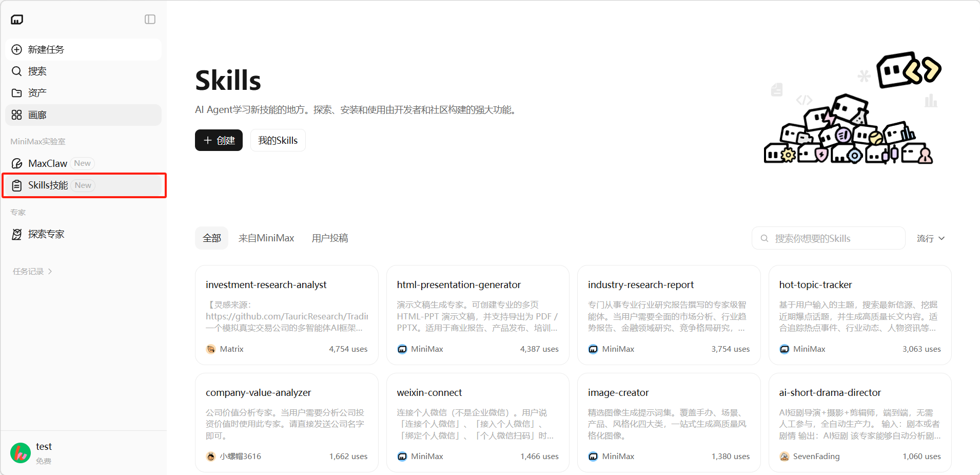This screenshot has height=475, width=980.
Task: Open the test user profile menu
Action: [x=44, y=452]
